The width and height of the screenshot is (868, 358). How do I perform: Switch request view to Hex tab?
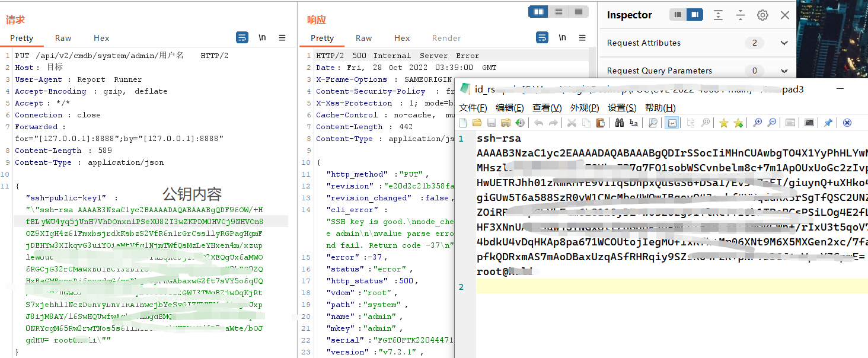pyautogui.click(x=101, y=38)
